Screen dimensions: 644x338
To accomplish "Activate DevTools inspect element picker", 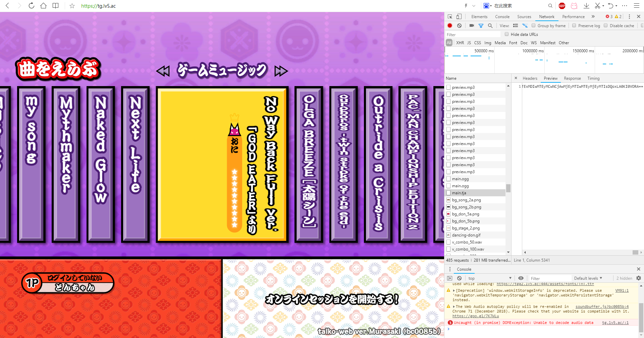I will point(450,16).
